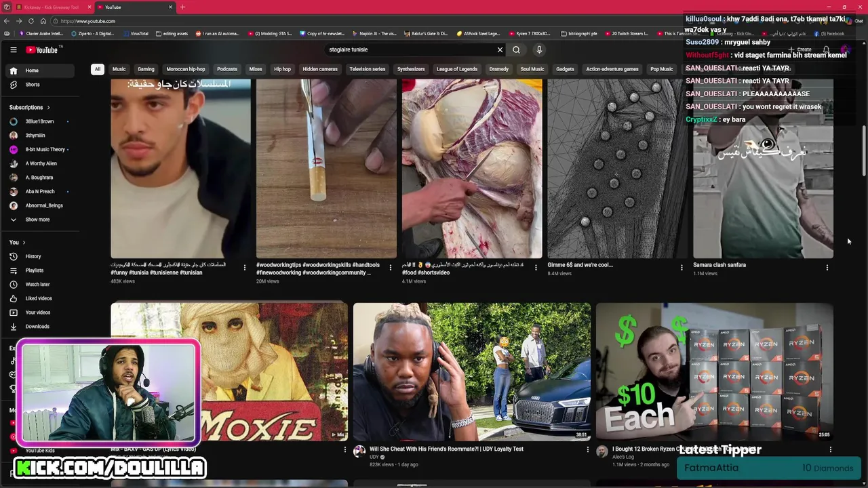Expand the You section header
The width and height of the screenshot is (868, 488).
17,242
